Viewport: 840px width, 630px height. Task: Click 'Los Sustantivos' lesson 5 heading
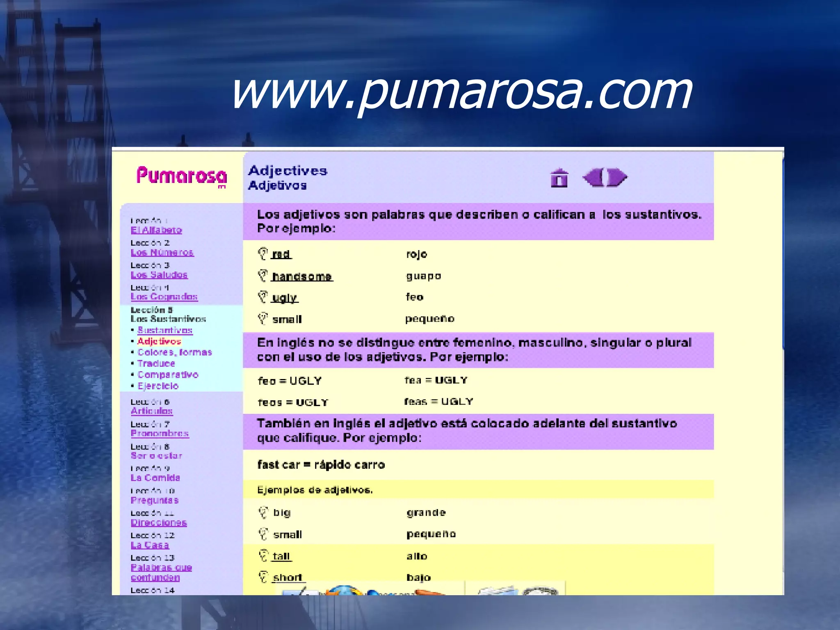168,319
